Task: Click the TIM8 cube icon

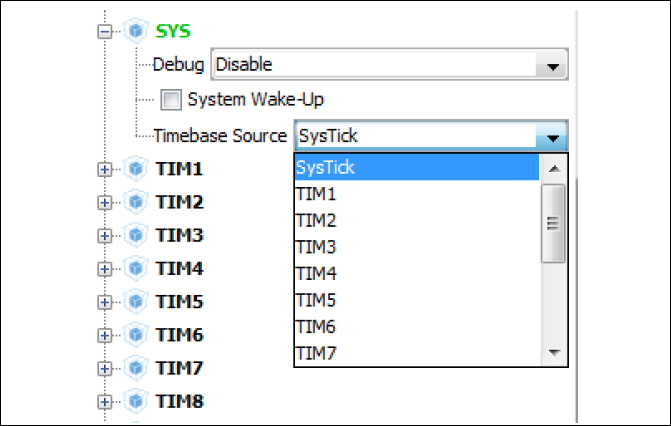Action: (135, 401)
